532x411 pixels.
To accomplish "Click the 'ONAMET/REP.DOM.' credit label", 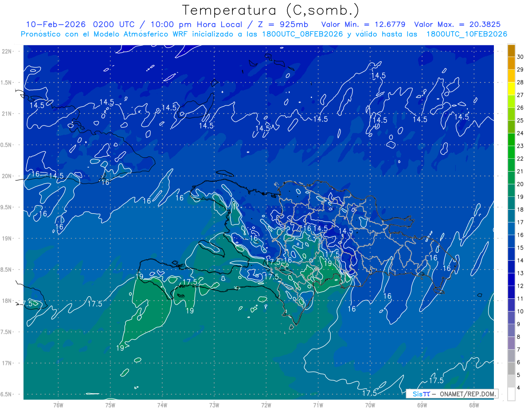I will 467,394.
